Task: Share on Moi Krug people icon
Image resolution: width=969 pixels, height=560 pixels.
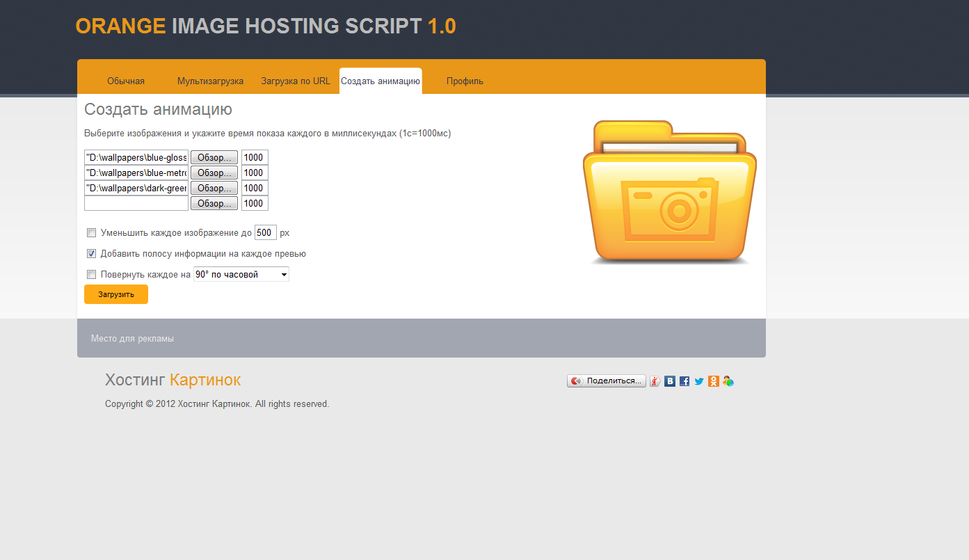Action: tap(728, 381)
